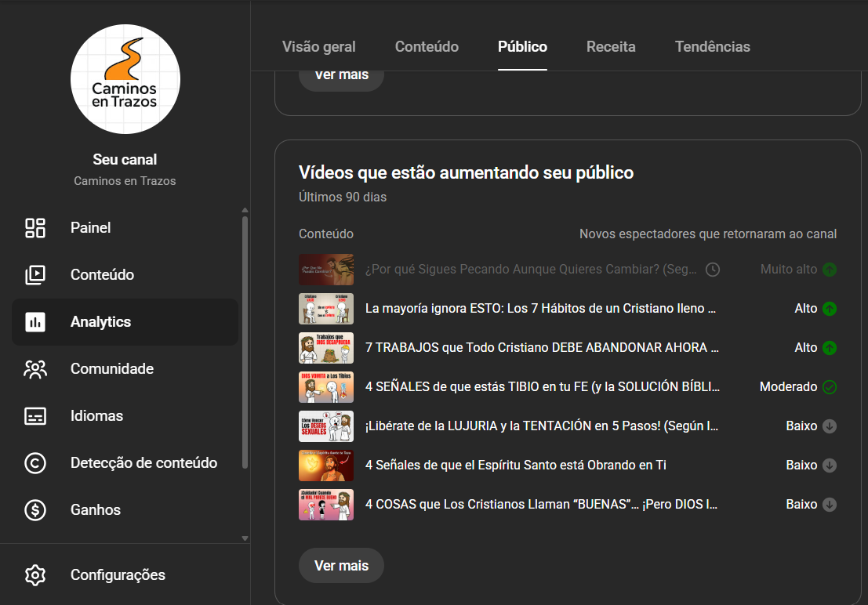Click green up arrow next to Muito alto
868x605 pixels.
pyautogui.click(x=830, y=270)
